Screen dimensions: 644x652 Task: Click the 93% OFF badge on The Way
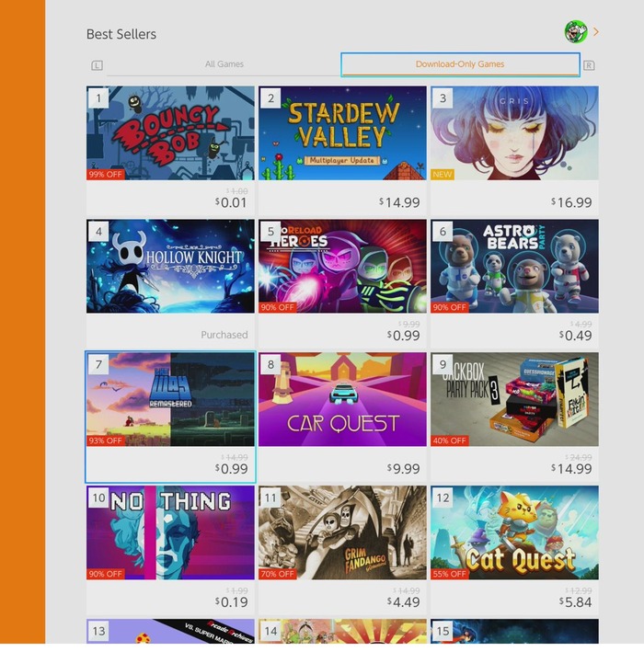coord(105,440)
